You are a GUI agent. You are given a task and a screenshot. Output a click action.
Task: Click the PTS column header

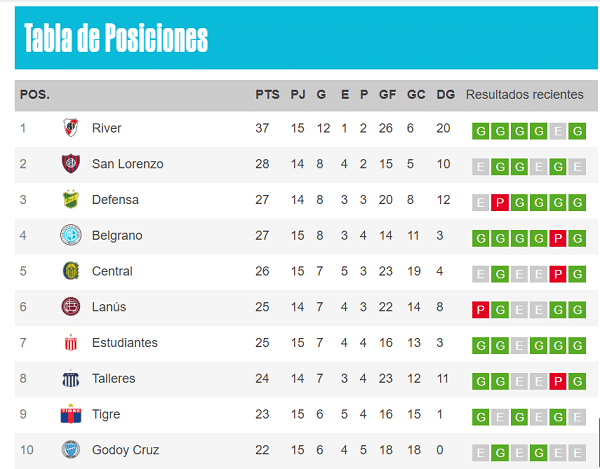[x=267, y=94]
